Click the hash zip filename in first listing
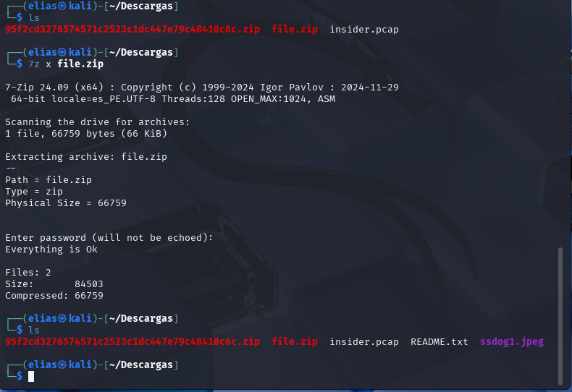This screenshot has height=392, width=572. coord(133,30)
